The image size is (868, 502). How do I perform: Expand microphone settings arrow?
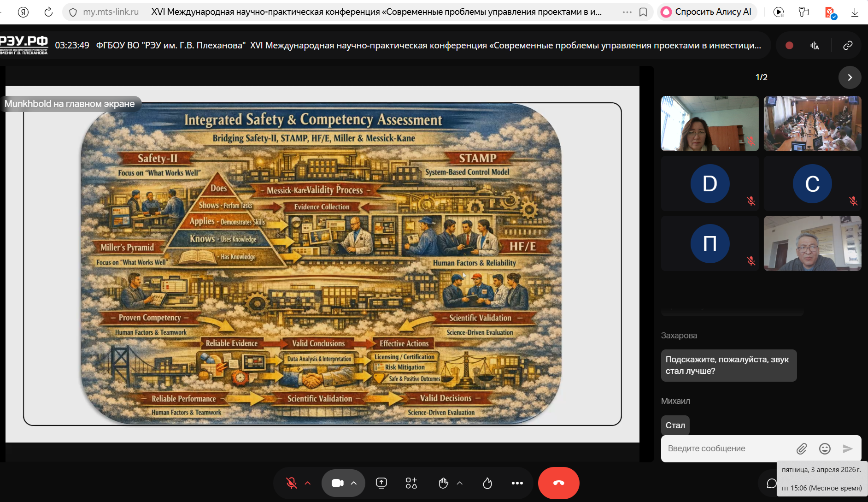point(308,483)
